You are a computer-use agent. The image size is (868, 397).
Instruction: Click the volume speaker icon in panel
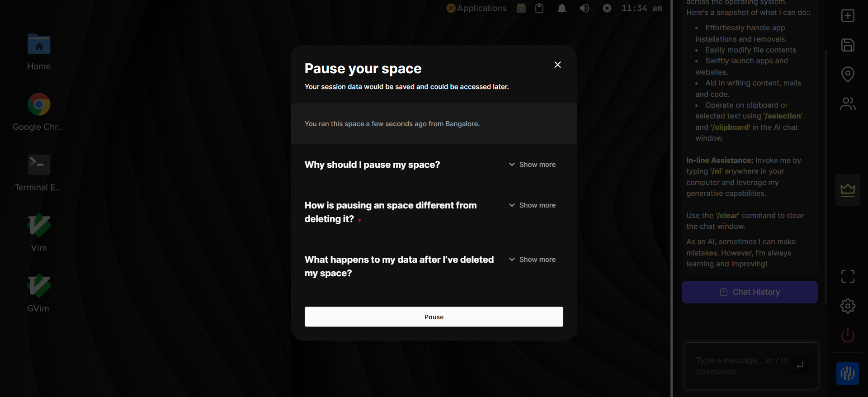coord(585,8)
